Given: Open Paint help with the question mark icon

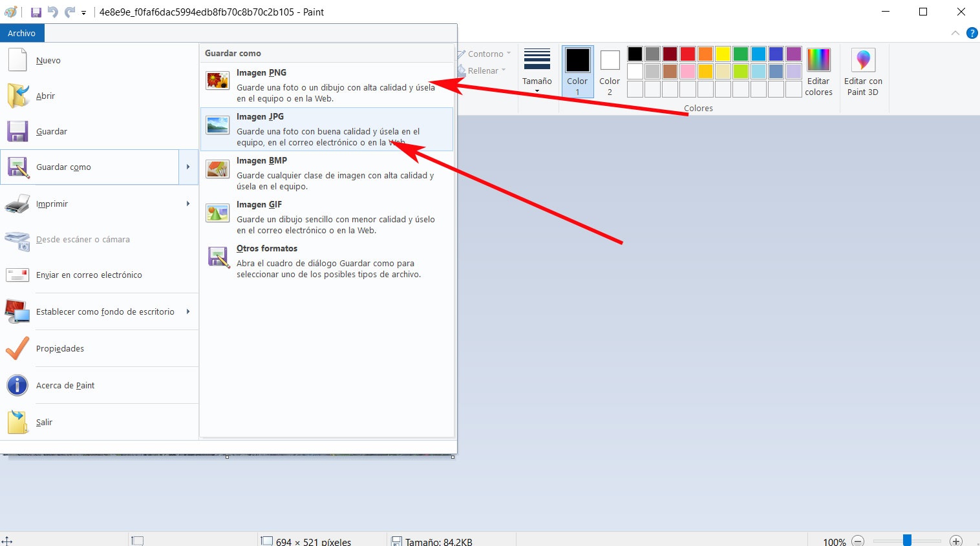Looking at the screenshot, I should 972,33.
